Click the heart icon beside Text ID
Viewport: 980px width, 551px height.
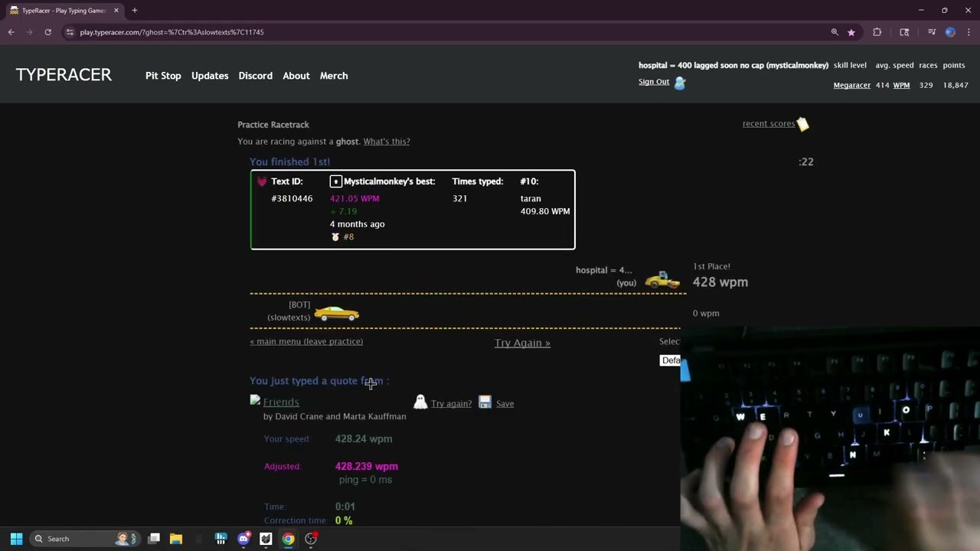[262, 181]
